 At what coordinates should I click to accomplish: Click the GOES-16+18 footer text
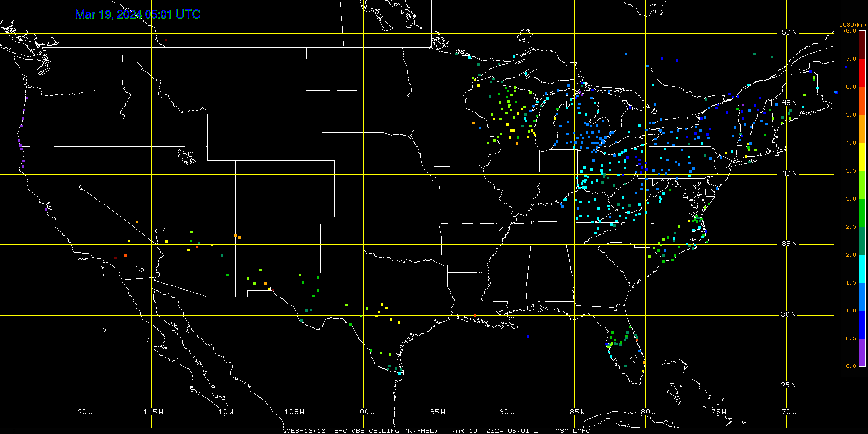304,431
